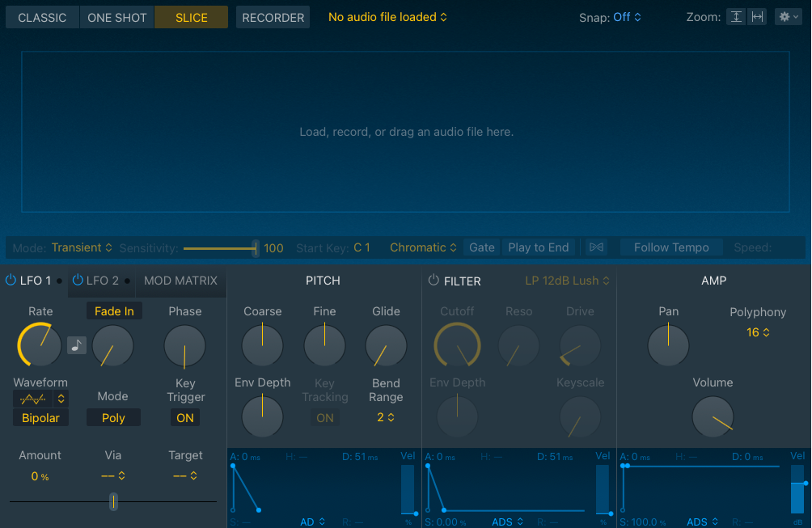Click the LFO rate note sync icon
Screen dimensions: 812x528
point(77,344)
